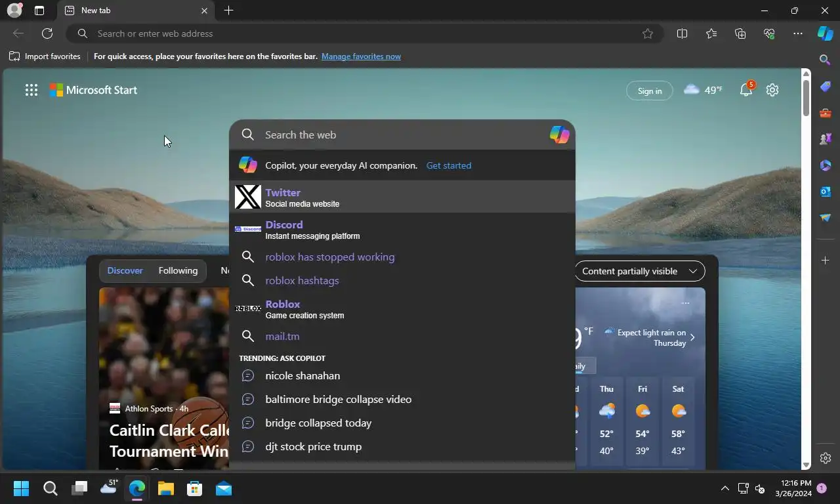The width and height of the screenshot is (840, 504).
Task: Open Settings and more menu
Action: click(x=798, y=33)
